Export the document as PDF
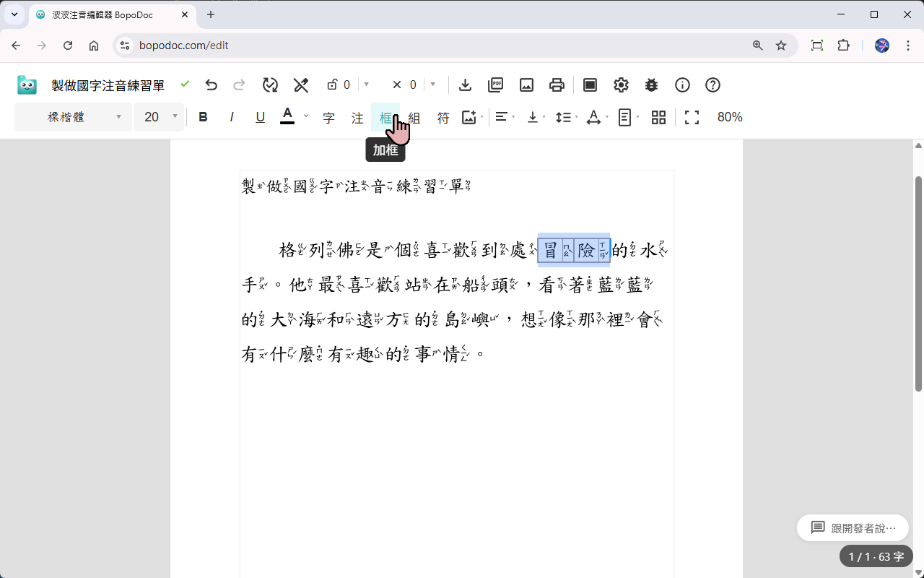The height and width of the screenshot is (578, 924). pos(495,85)
